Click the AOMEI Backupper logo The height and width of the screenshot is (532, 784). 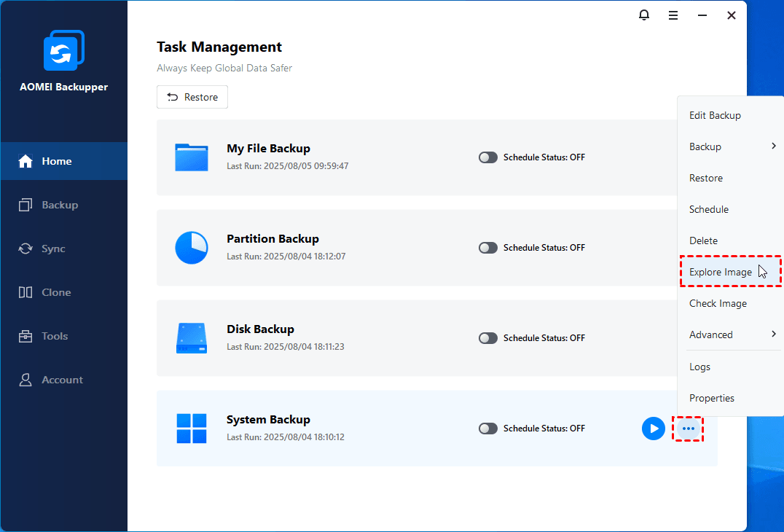pos(64,51)
